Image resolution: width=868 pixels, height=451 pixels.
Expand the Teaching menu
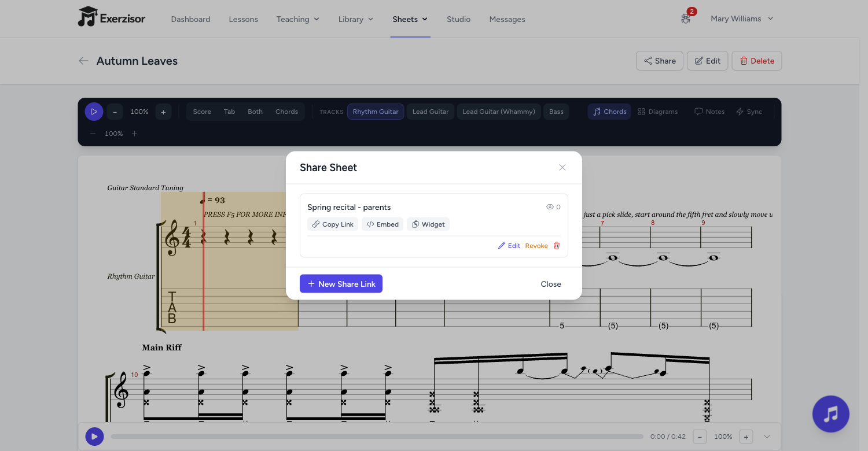pyautogui.click(x=297, y=19)
